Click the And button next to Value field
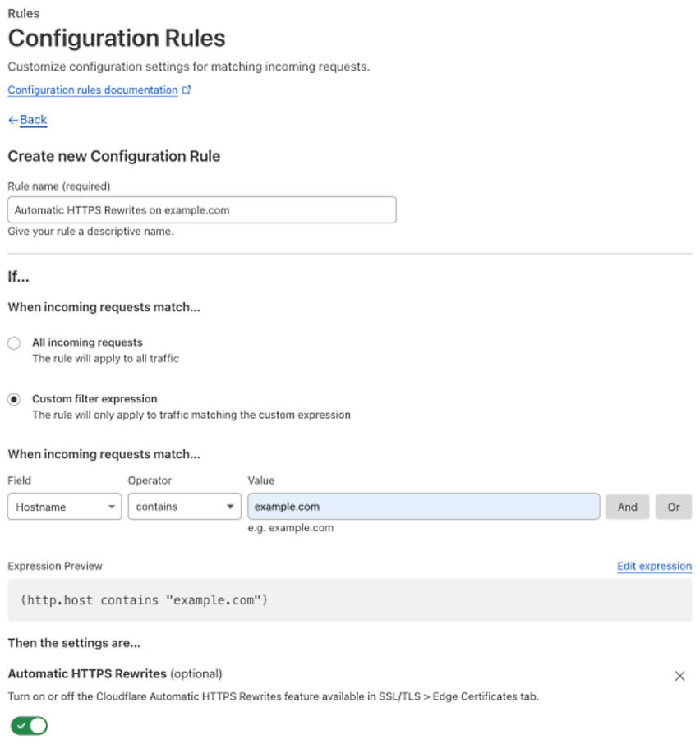The height and width of the screenshot is (744, 700). [627, 507]
